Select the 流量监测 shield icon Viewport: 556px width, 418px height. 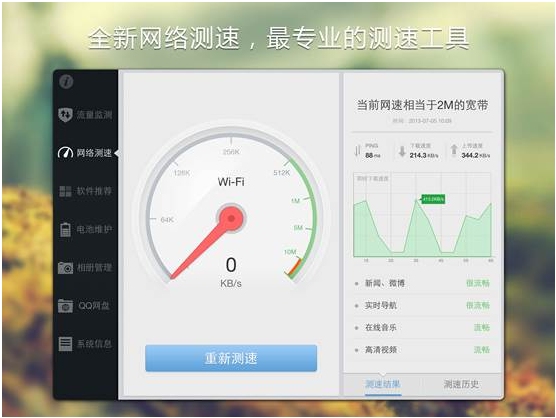click(x=65, y=115)
